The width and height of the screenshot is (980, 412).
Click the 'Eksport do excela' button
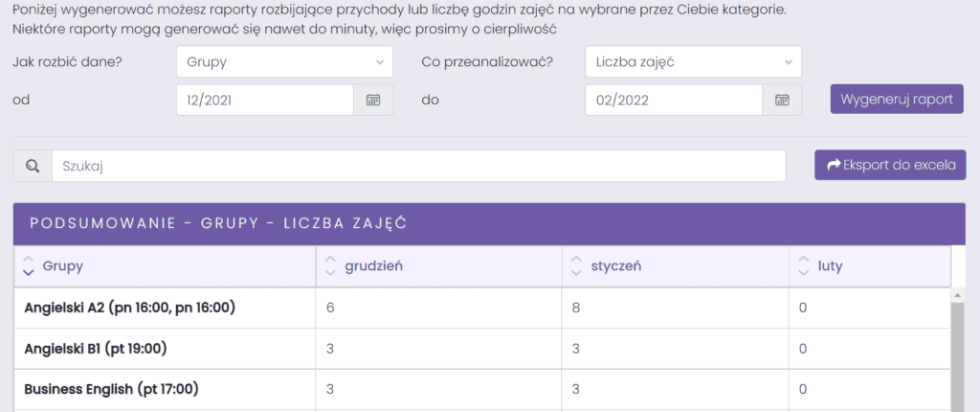[890, 166]
